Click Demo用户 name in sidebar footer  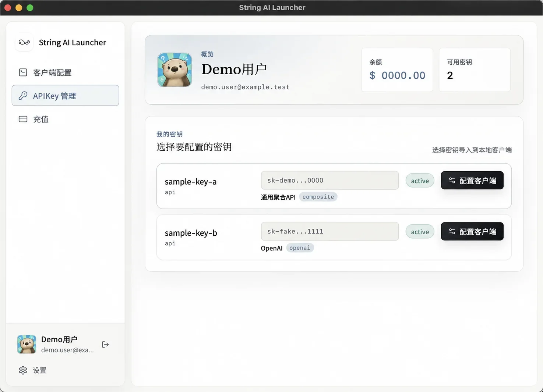coord(59,339)
